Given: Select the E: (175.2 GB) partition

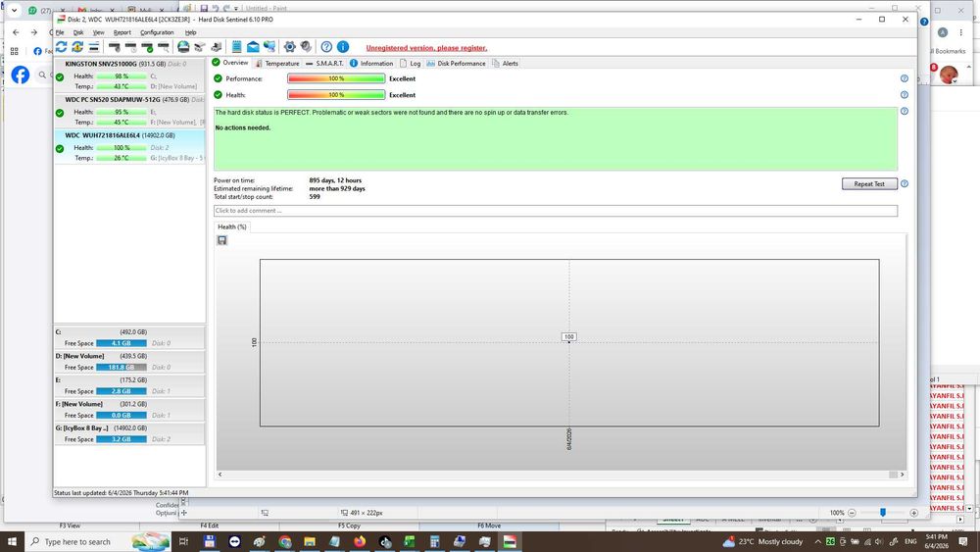Looking at the screenshot, I should tap(129, 385).
